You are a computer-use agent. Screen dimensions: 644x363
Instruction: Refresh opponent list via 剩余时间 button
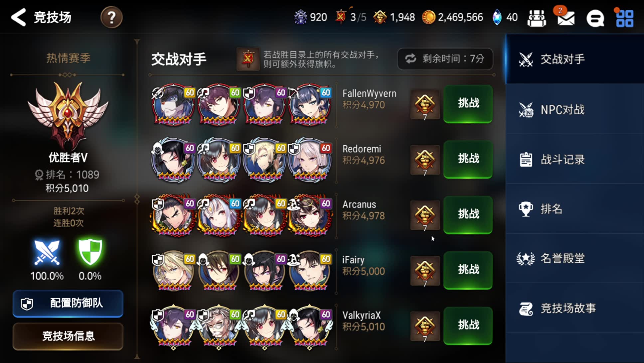[x=445, y=59]
